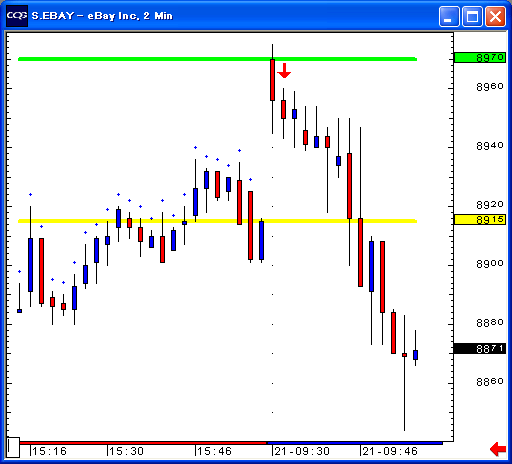Screen dimensions: 512x464
Task: Click the red session bar on time axis
Action: pyautogui.click(x=143, y=443)
